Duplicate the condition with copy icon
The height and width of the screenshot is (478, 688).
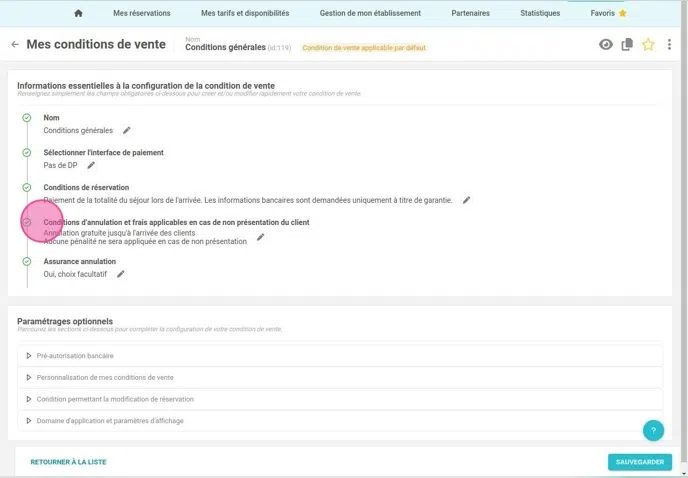click(627, 44)
